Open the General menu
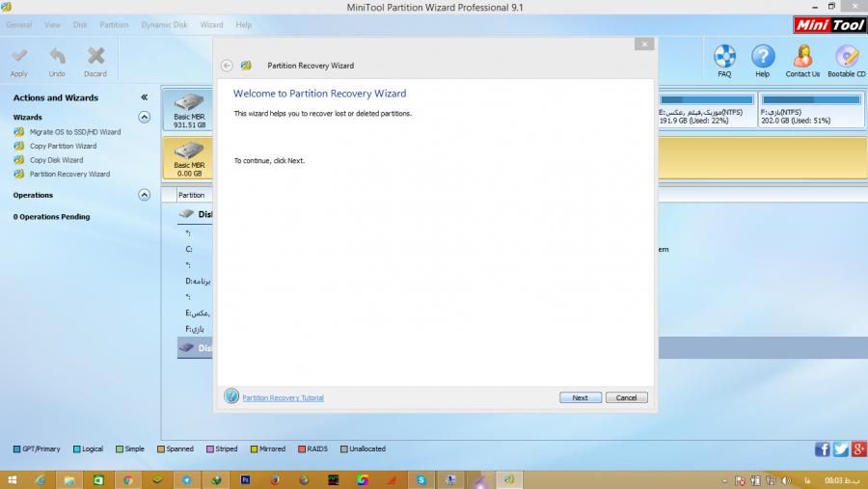 (x=19, y=25)
